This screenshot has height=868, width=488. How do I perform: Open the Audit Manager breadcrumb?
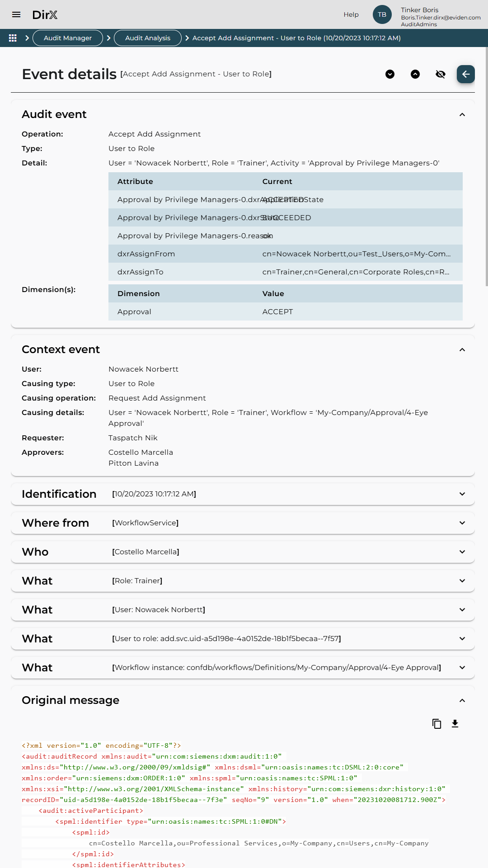coord(68,38)
